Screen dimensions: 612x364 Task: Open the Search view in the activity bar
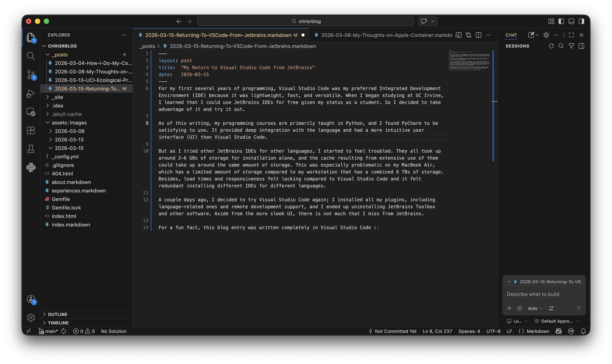pos(31,56)
